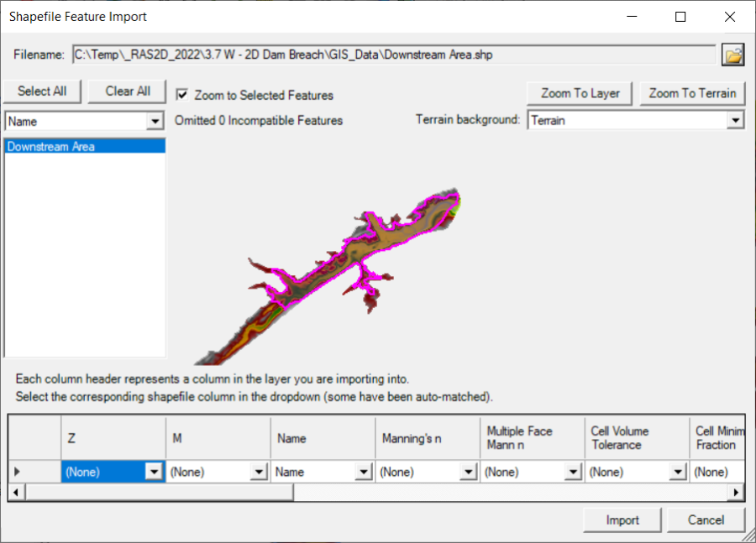This screenshot has width=756, height=543.
Task: Click the Cancel button
Action: [x=706, y=520]
